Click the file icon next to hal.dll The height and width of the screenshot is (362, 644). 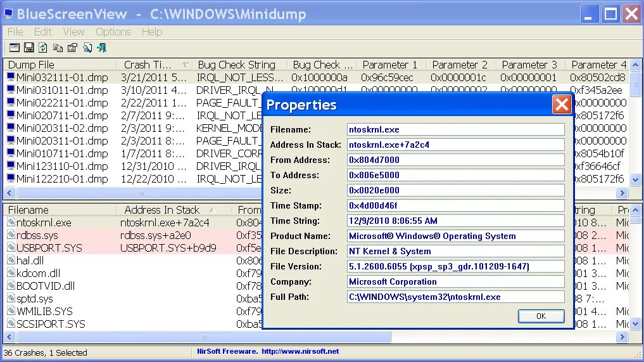click(x=11, y=261)
